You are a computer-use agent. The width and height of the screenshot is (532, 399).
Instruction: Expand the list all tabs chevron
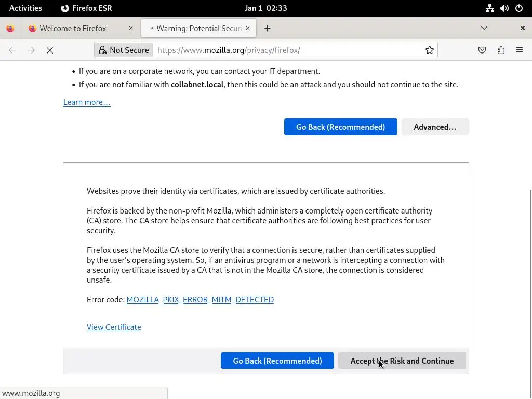coord(484,28)
